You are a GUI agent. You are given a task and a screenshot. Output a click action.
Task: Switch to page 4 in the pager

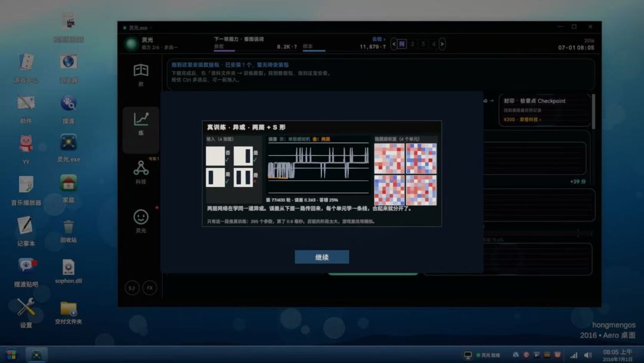coord(434,44)
